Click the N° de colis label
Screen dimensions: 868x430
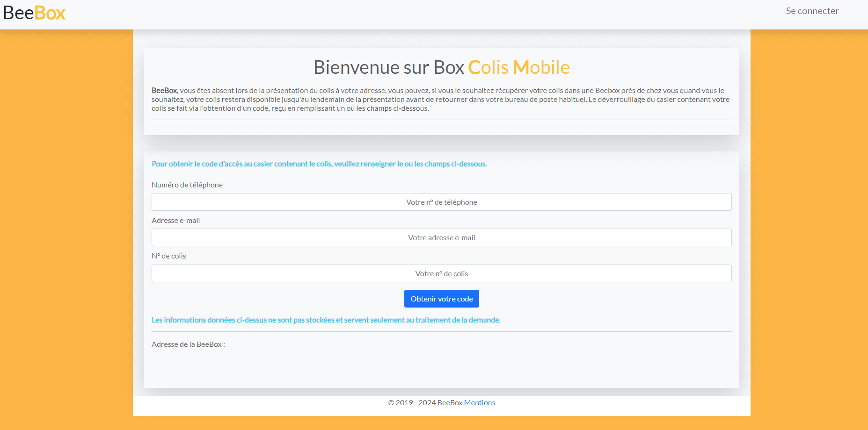click(x=168, y=256)
